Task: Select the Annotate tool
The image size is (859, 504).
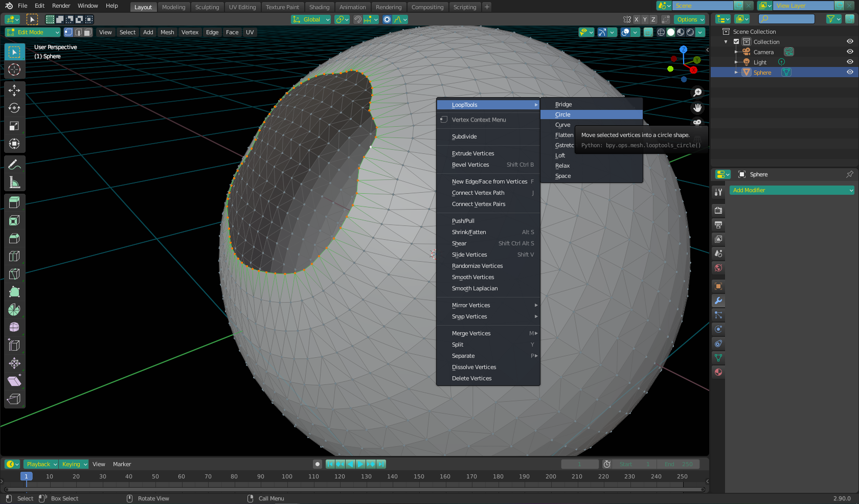Action: pos(14,165)
